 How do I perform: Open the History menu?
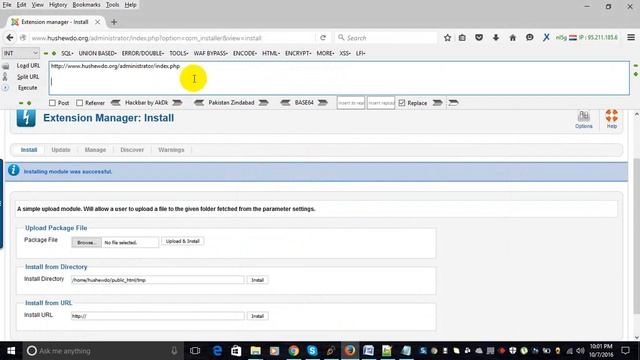tap(58, 5)
